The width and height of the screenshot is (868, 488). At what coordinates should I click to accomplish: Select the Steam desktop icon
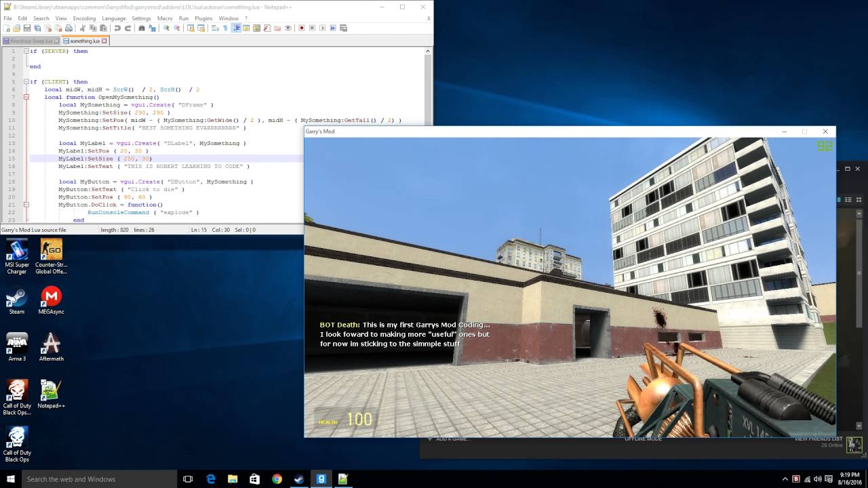pyautogui.click(x=17, y=302)
